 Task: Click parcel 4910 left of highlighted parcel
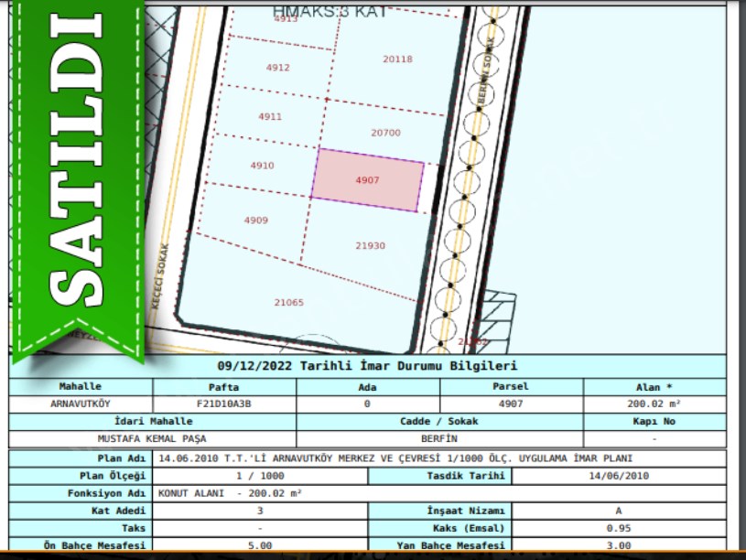pyautogui.click(x=262, y=166)
